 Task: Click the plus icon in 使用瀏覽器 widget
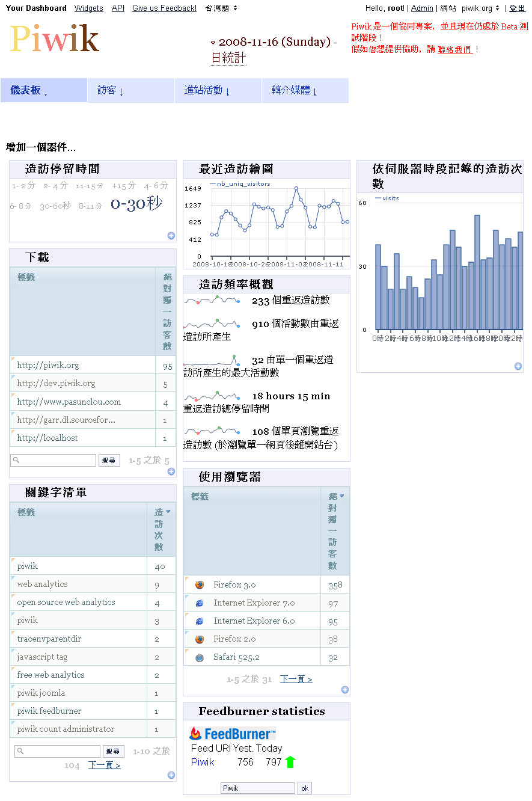point(345,690)
